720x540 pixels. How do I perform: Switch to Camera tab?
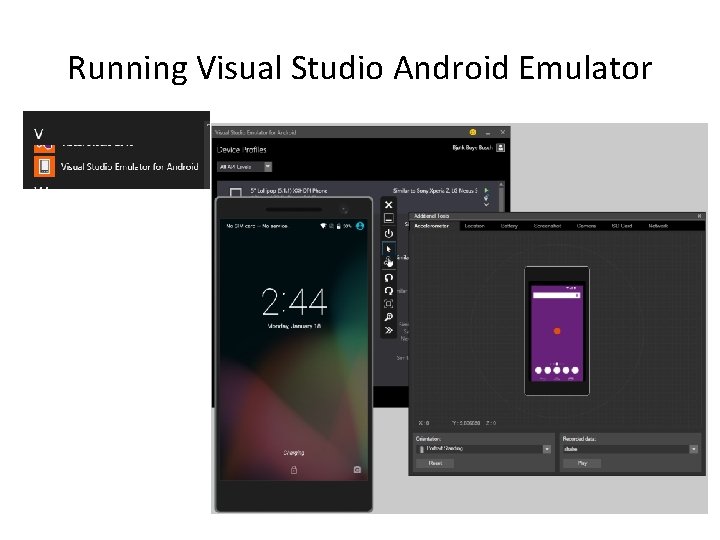[586, 226]
